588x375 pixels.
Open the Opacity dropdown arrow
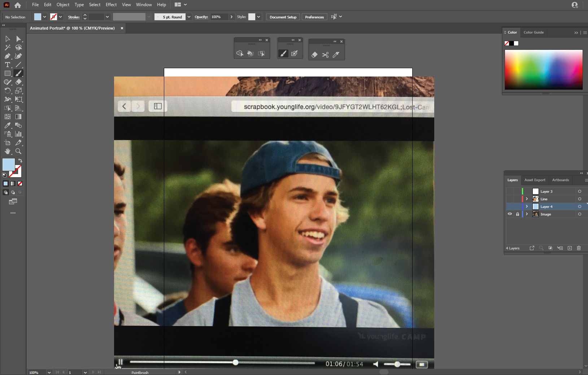tap(232, 17)
